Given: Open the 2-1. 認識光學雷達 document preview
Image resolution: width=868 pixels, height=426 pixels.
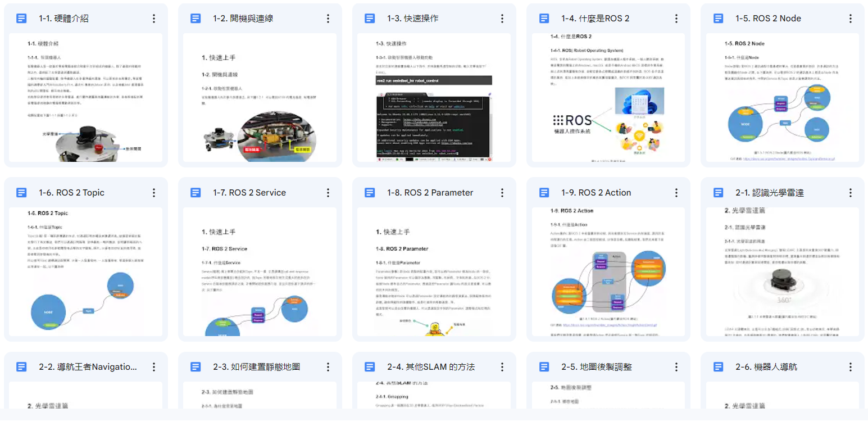Looking at the screenshot, I should point(783,272).
